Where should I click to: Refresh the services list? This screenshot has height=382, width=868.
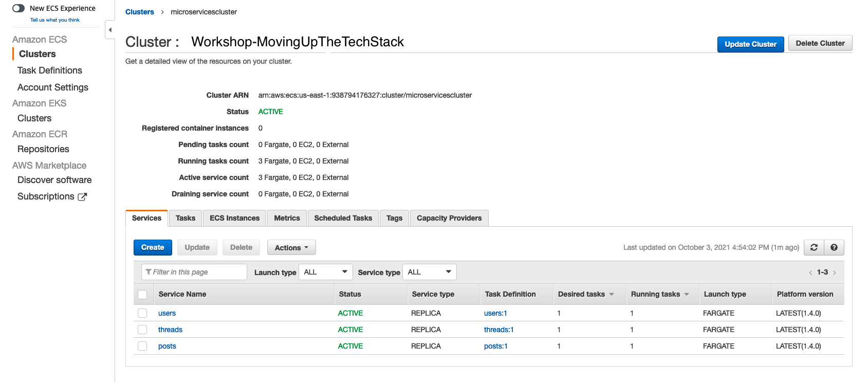click(x=814, y=247)
